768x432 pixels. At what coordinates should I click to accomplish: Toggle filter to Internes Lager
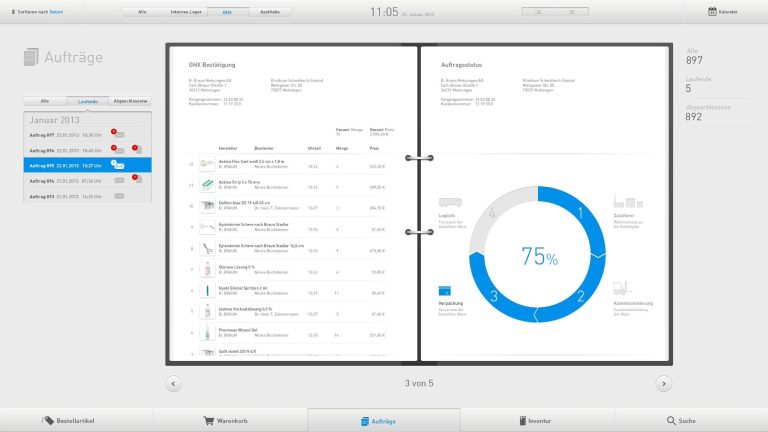186,12
